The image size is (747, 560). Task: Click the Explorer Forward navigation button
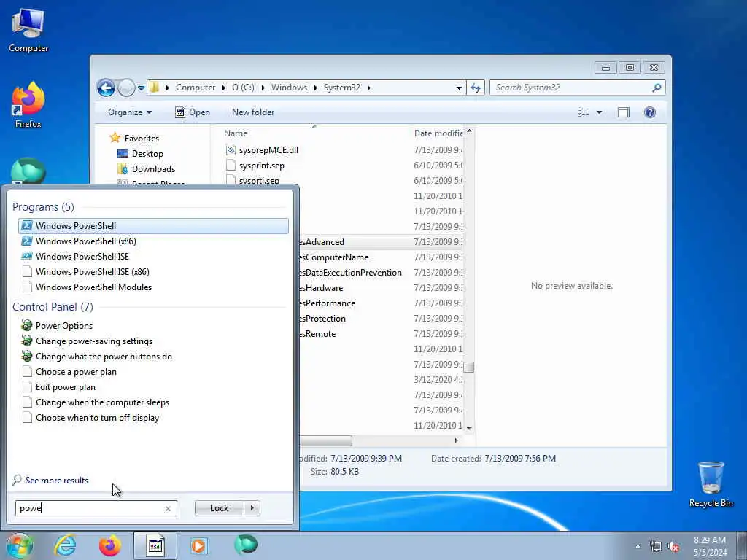click(x=125, y=87)
